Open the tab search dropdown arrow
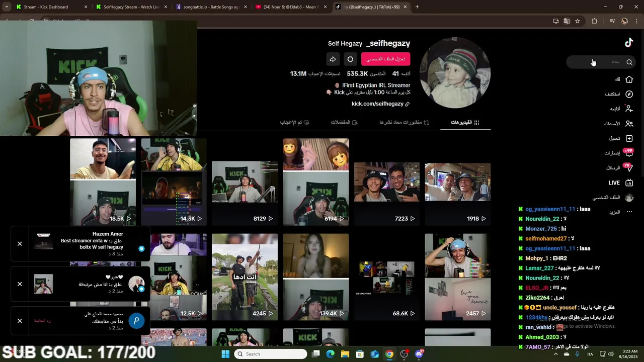The width and height of the screenshot is (644, 362). click(x=7, y=7)
